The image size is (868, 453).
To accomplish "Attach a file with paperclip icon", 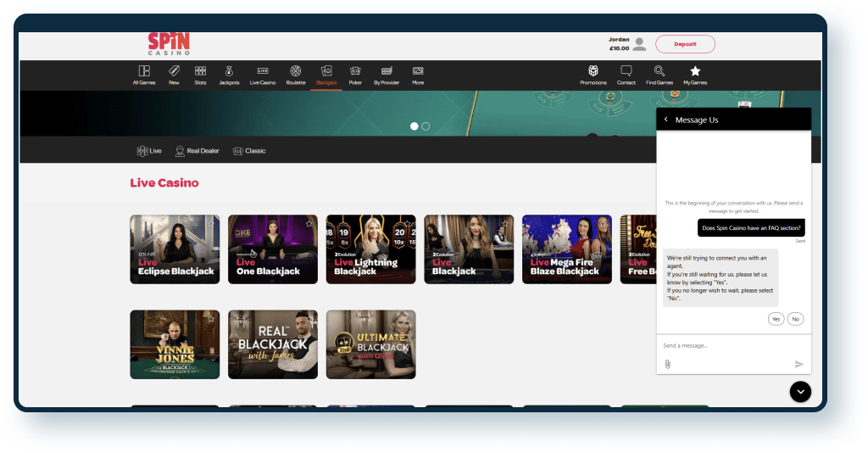I will (668, 364).
